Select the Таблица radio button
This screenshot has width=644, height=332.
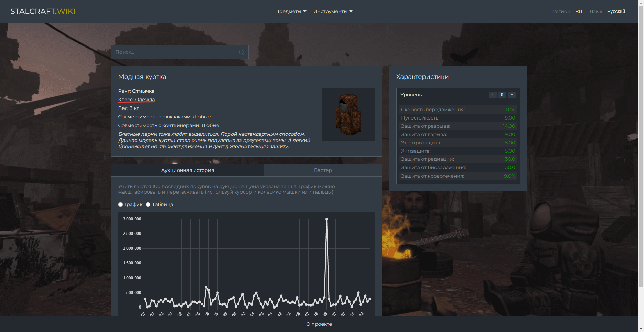148,204
